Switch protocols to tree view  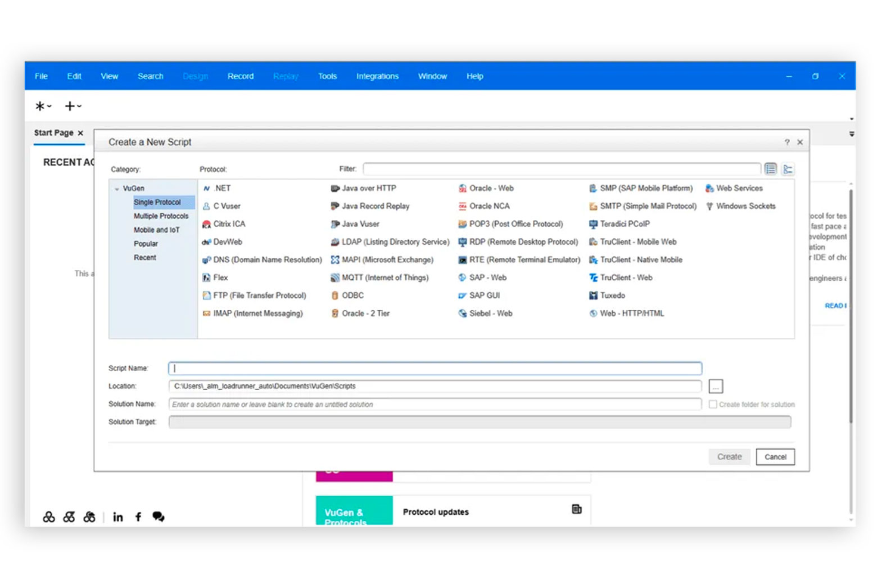788,169
